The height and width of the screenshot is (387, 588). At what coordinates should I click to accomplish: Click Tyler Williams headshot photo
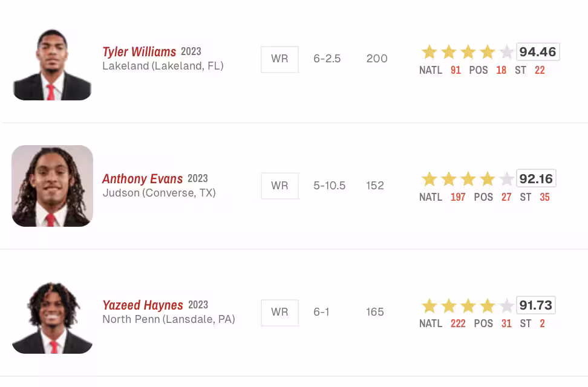coord(52,65)
